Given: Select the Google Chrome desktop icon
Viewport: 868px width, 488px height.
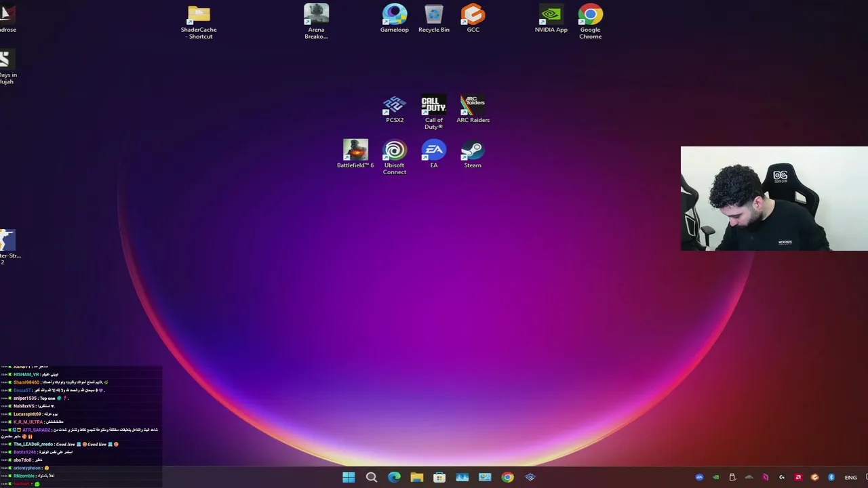Looking at the screenshot, I should (x=590, y=22).
